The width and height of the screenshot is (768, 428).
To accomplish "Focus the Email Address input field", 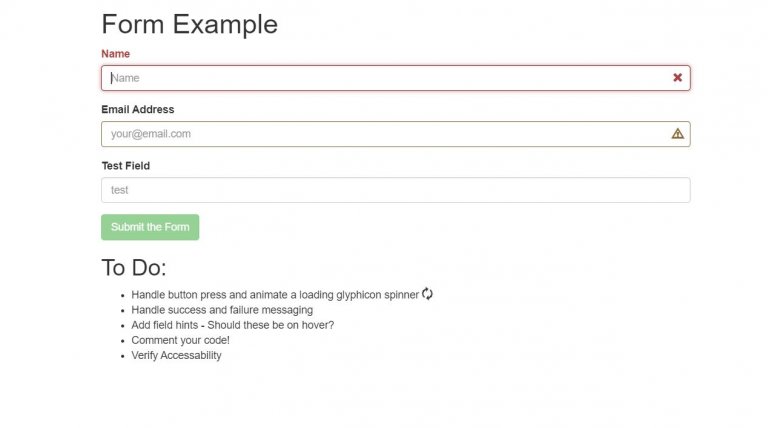I will pyautogui.click(x=396, y=134).
